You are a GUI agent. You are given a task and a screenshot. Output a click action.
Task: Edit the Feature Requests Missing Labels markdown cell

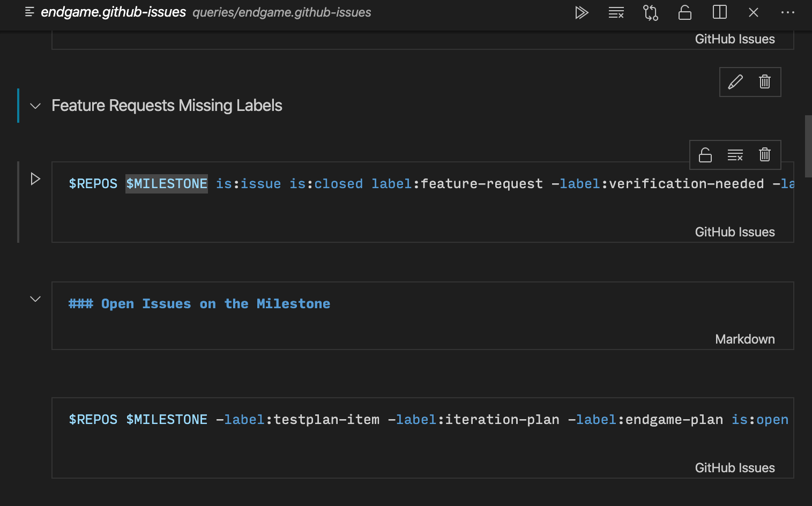[x=735, y=81]
